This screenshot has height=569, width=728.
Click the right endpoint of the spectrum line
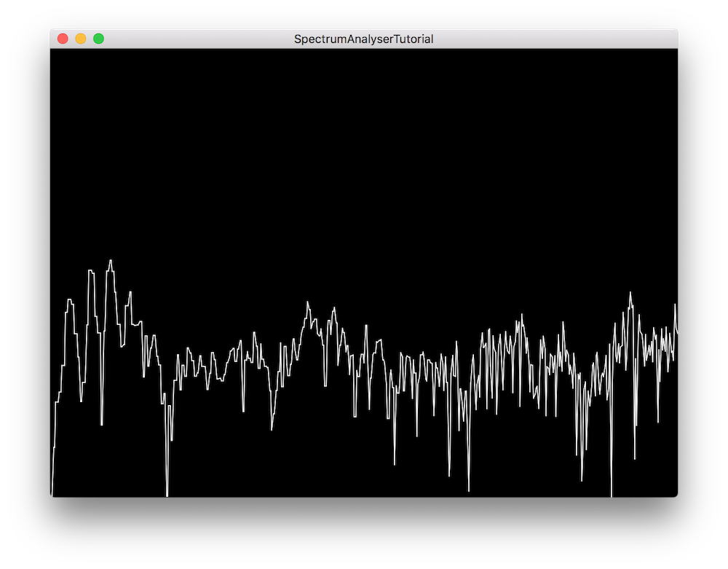pyautogui.click(x=678, y=333)
